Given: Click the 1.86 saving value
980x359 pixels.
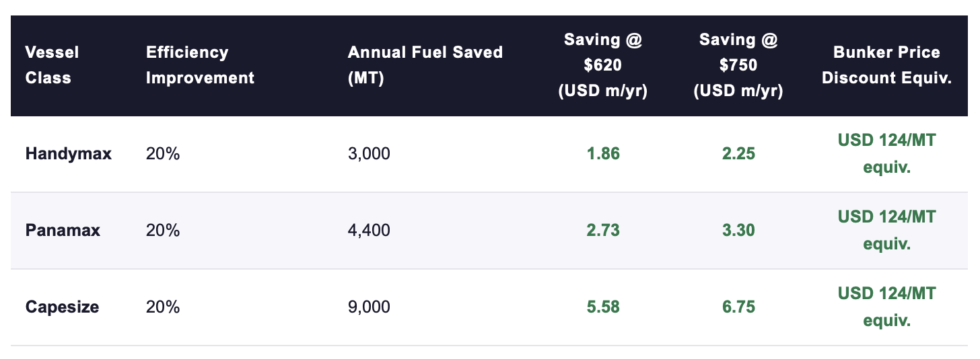Looking at the screenshot, I should [602, 154].
